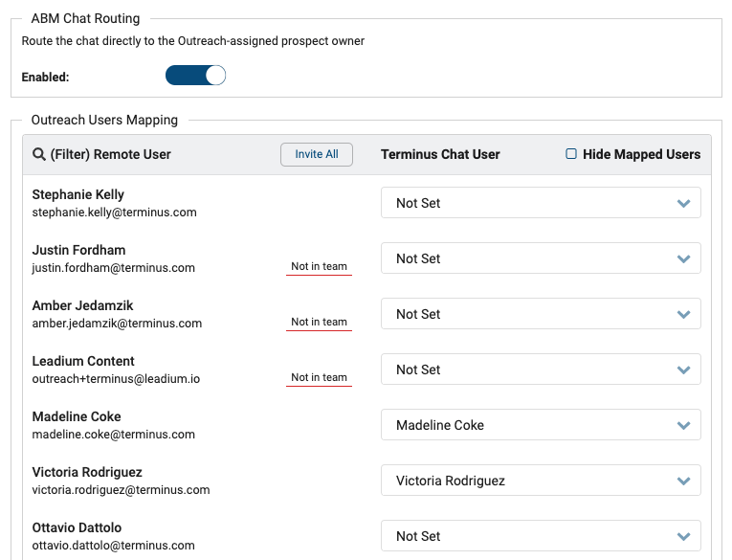Check the Hide Mapped Users checkbox

click(571, 154)
